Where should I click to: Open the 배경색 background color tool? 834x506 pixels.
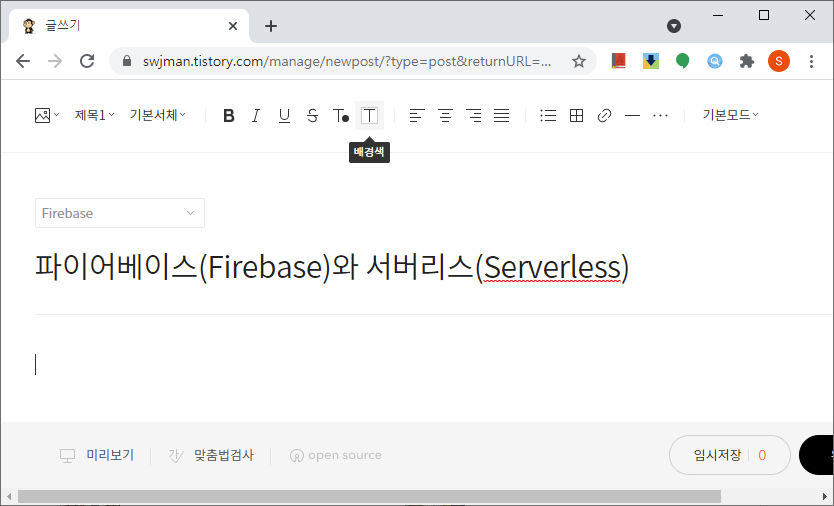click(x=369, y=115)
